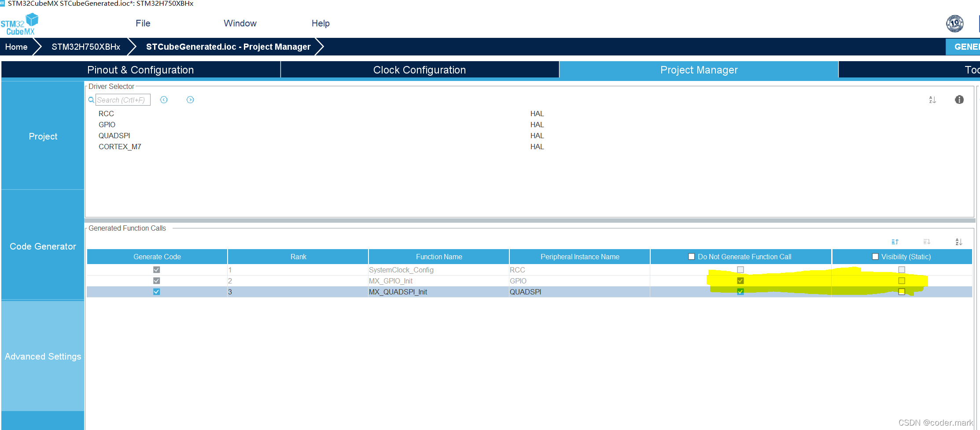Click the A-Z sort icon in Driver Selector
This screenshot has width=980, height=430.
click(x=932, y=100)
